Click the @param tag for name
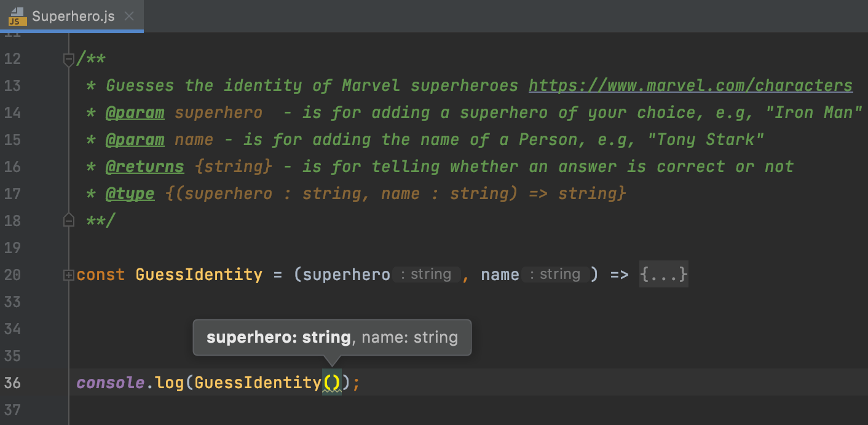868x425 pixels. (x=135, y=139)
